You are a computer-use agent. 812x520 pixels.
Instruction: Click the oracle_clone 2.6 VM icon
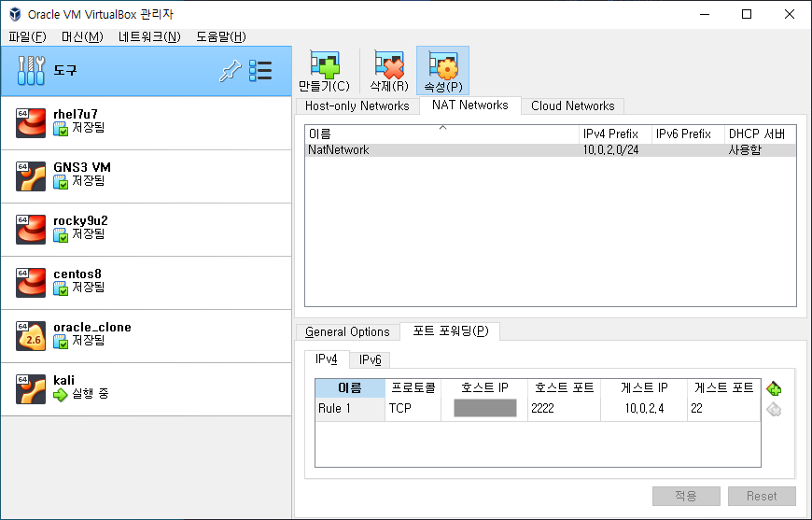(x=31, y=335)
